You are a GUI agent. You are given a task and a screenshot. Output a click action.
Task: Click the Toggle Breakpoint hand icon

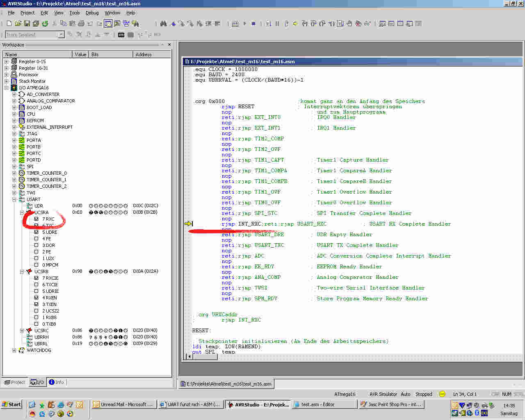(x=349, y=24)
